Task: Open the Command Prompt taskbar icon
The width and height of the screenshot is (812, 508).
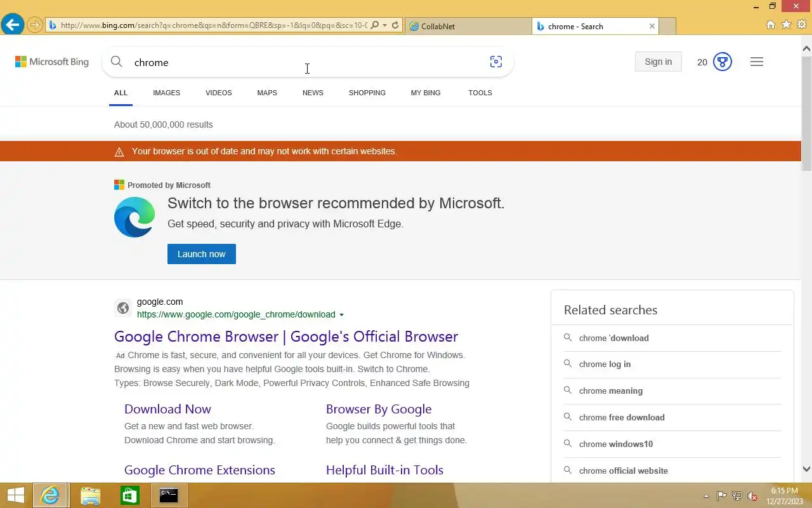Action: [x=169, y=495]
